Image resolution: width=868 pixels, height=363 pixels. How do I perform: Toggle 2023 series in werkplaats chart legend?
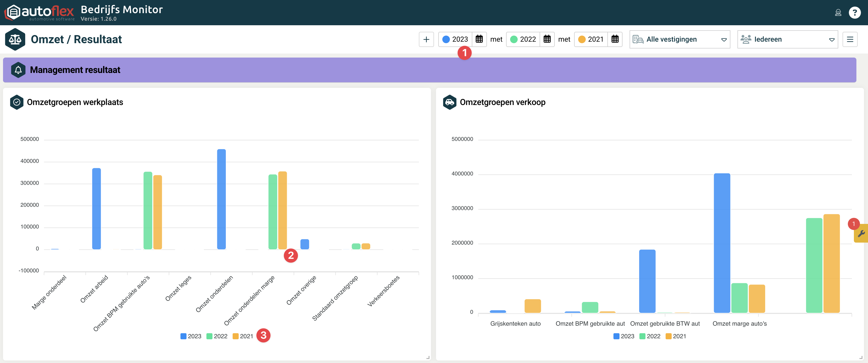[191, 336]
